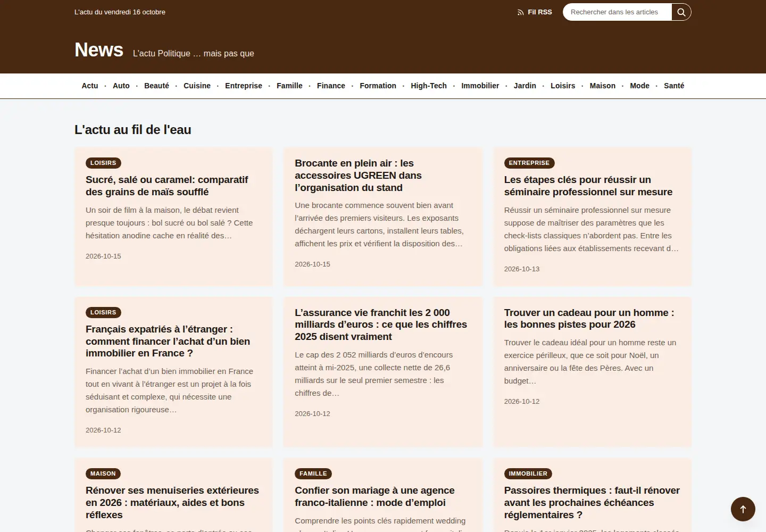Click the FAMILLE tag badge
Image resolution: width=766 pixels, height=532 pixels.
point(313,473)
